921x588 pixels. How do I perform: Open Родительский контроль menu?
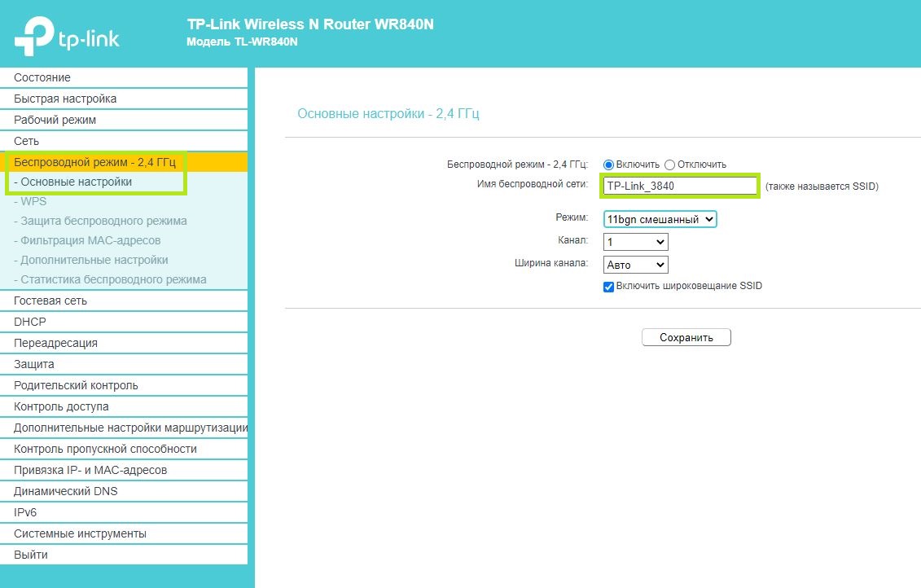click(76, 385)
